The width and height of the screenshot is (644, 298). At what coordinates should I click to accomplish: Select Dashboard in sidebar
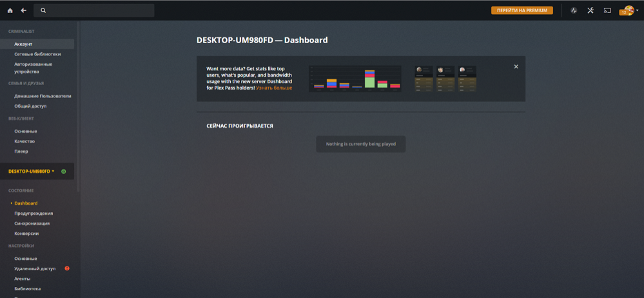[x=26, y=203]
